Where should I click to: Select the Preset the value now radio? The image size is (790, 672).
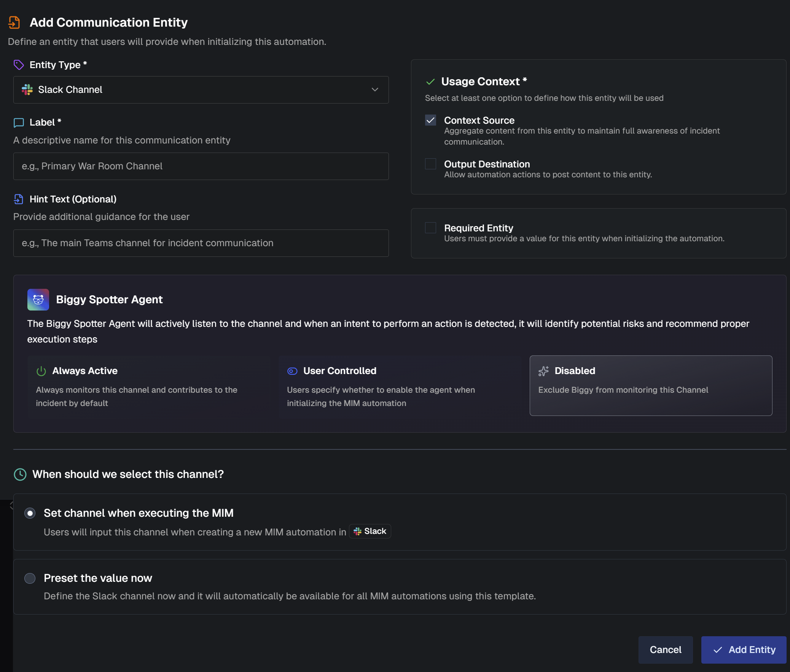click(30, 578)
